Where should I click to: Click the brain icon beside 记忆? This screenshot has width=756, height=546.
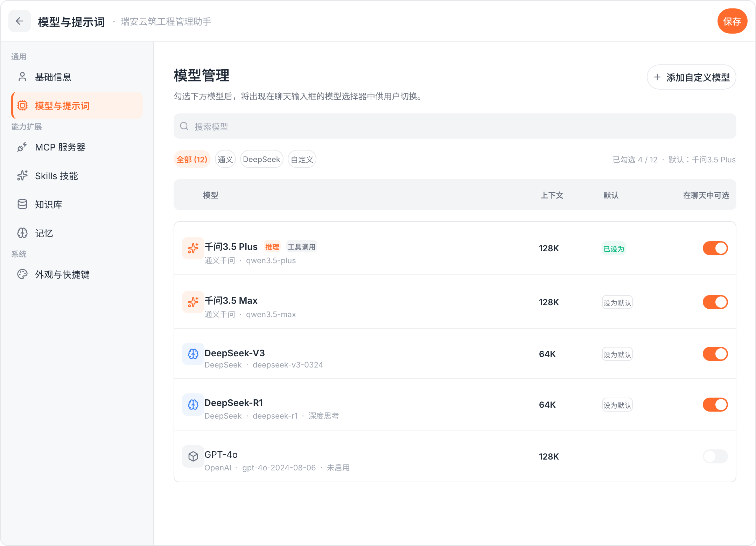[22, 233]
